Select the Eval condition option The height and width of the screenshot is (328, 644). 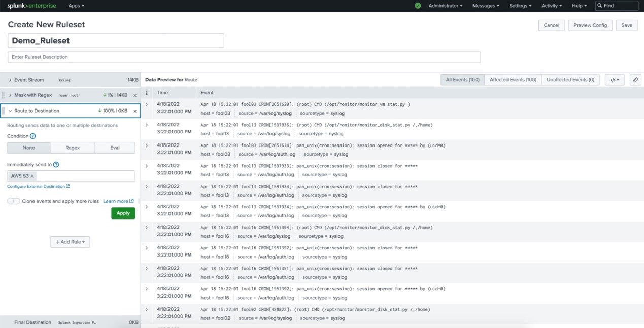[x=115, y=148]
